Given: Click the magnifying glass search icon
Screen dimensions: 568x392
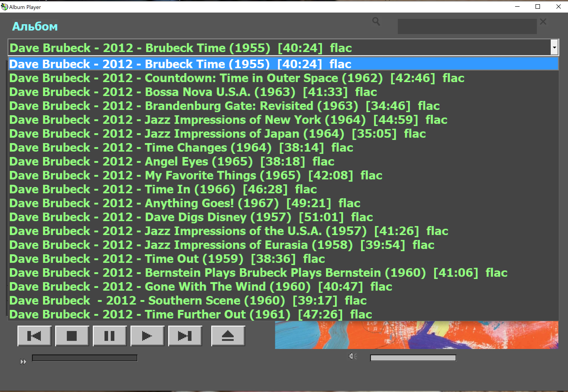Looking at the screenshot, I should (x=376, y=22).
